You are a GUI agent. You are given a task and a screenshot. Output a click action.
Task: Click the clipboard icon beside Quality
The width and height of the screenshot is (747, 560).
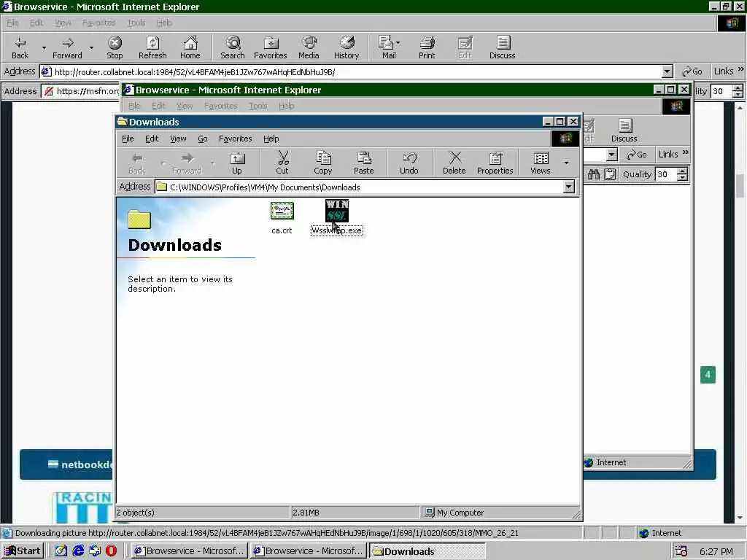pos(610,174)
